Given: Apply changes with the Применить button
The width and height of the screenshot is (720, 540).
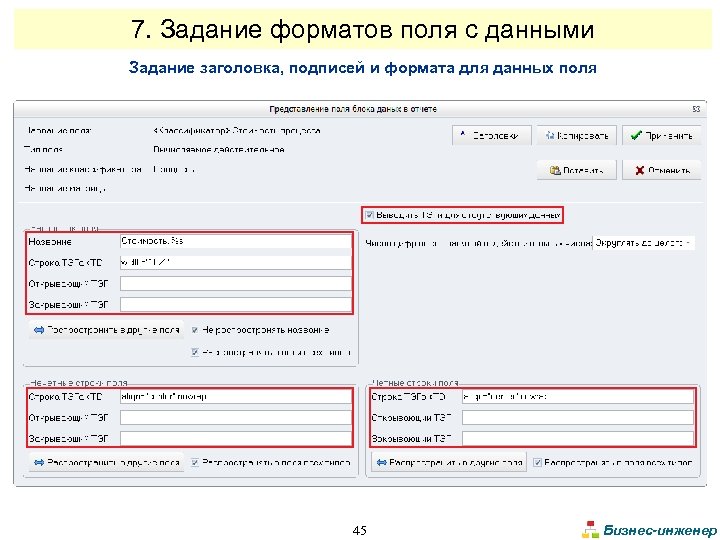Looking at the screenshot, I should 662,135.
